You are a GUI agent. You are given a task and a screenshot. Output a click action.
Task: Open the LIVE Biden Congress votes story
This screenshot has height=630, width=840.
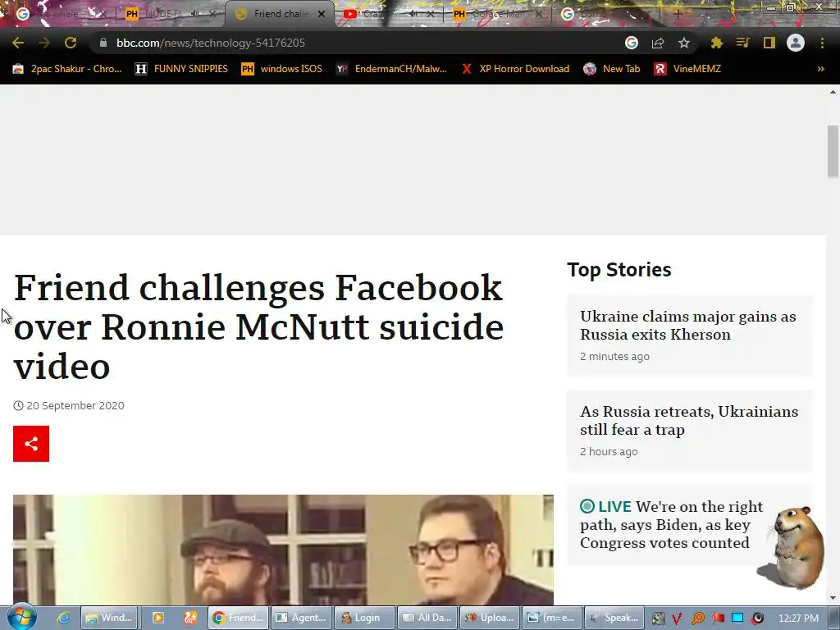[x=671, y=524]
